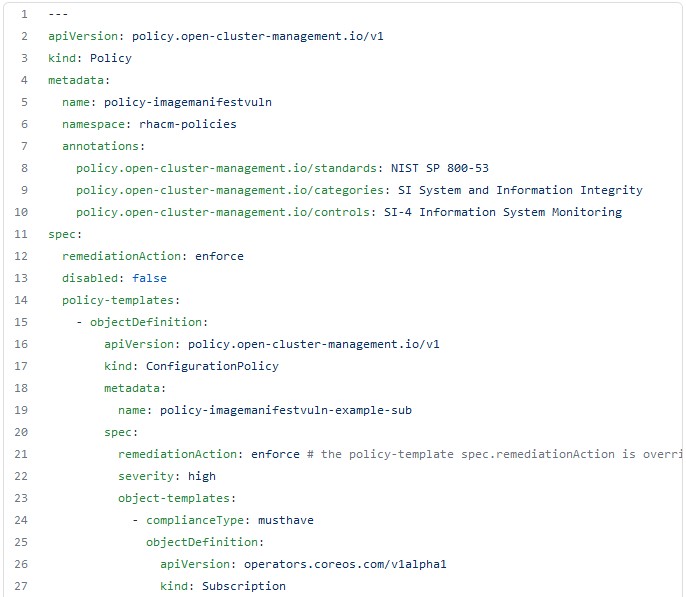Click the rhacm-policies namespace value
686x597 pixels.
click(x=188, y=124)
